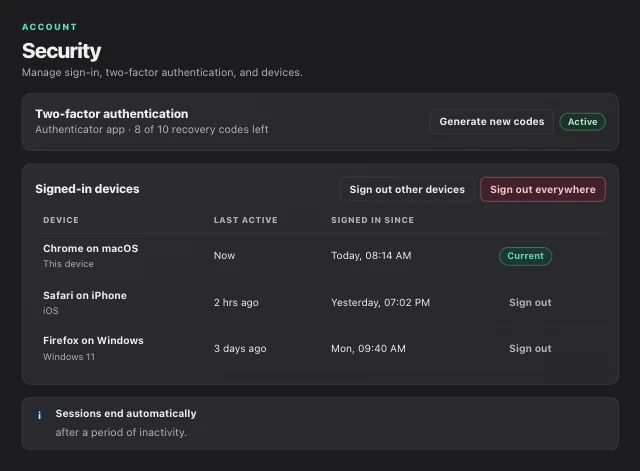640x471 pixels.
Task: Click the 'Manage sign-in' description text
Action: pos(162,72)
